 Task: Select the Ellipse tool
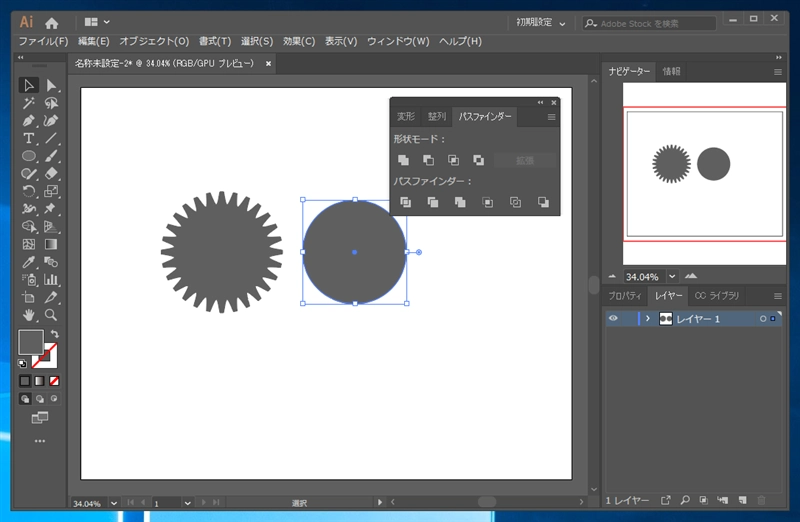click(x=29, y=156)
